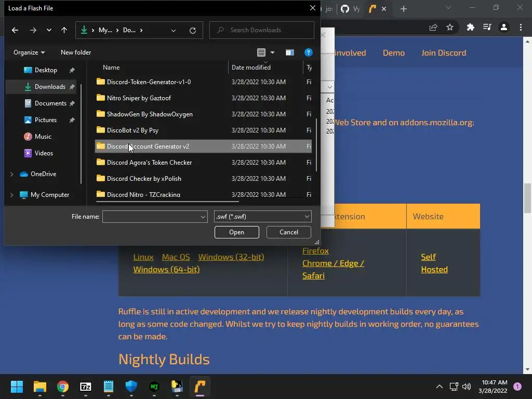This screenshot has width=532, height=399.
Task: Expand the address bar previous locations dropdown
Action: coord(174,31)
